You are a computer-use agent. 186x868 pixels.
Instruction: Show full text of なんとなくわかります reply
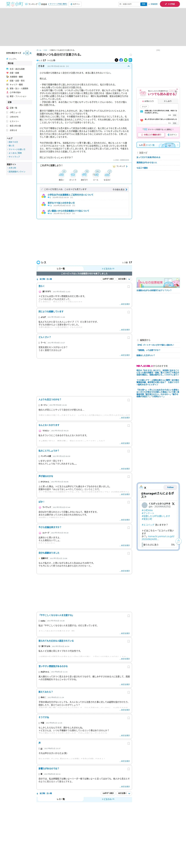coord(125,443)
